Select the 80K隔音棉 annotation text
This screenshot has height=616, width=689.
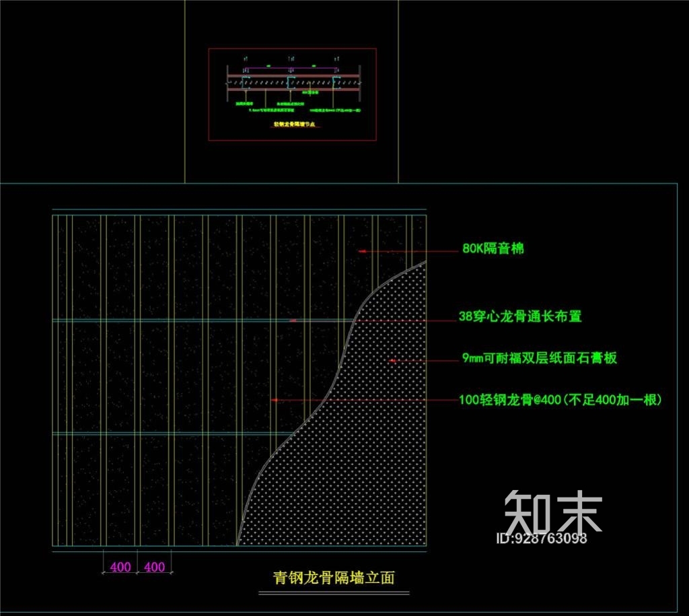coord(493,249)
